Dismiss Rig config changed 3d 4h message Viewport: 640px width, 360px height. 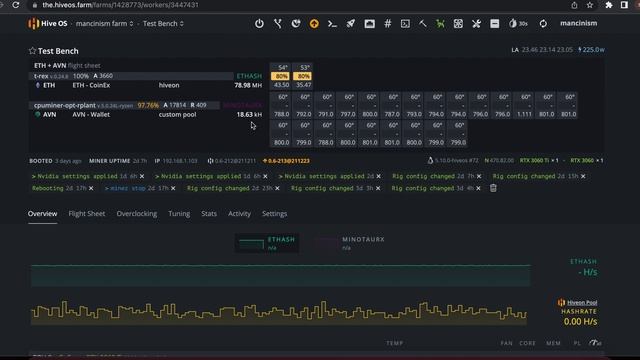pyautogui.click(x=478, y=188)
